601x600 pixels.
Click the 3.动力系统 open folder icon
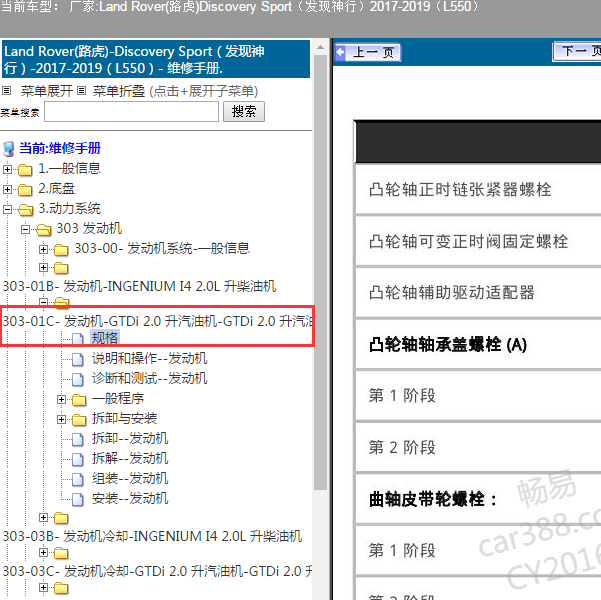25,209
